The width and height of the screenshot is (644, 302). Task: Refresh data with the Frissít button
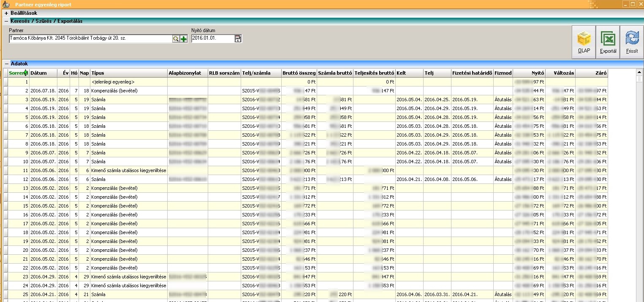click(632, 42)
